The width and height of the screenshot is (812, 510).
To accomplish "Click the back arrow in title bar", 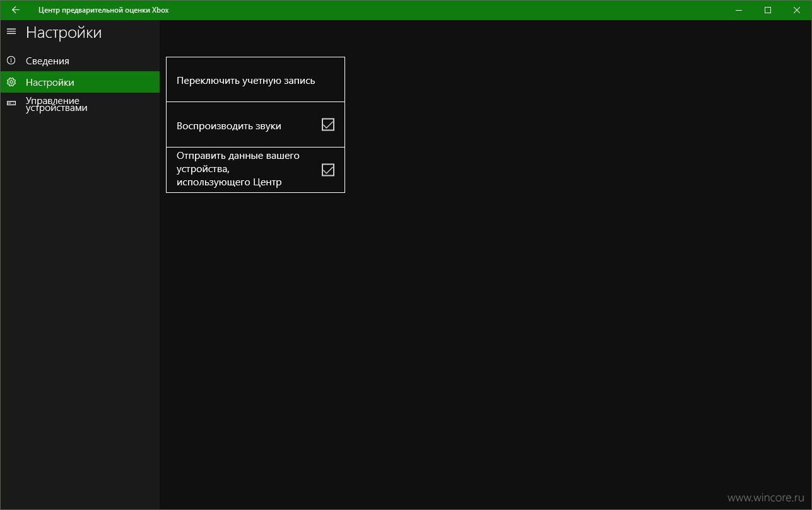I will tap(15, 10).
